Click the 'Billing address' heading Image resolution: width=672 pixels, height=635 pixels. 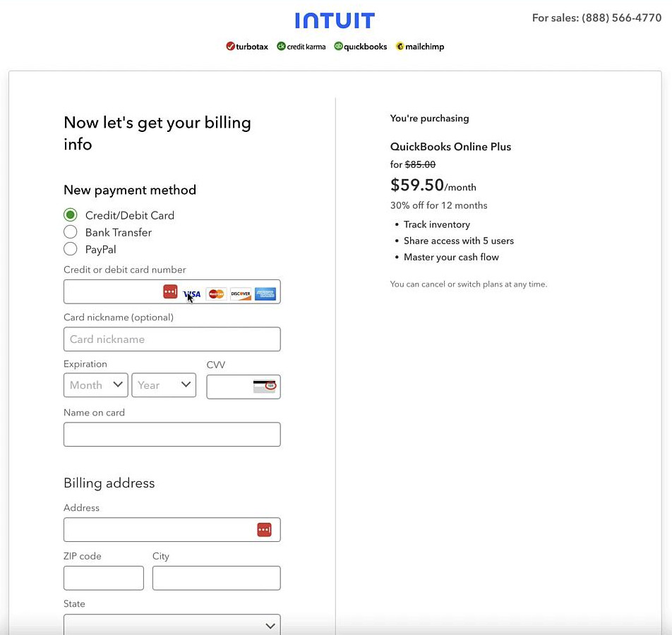109,483
